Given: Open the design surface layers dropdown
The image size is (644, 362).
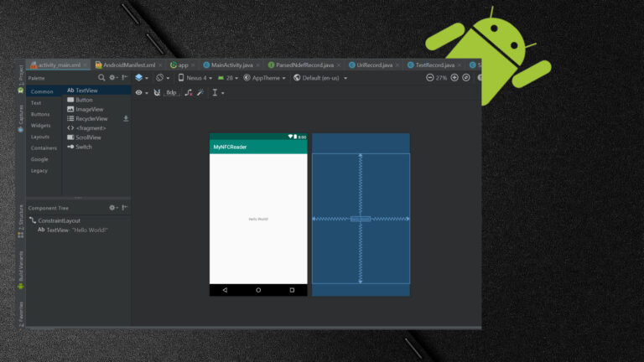Looking at the screenshot, I should coord(142,78).
